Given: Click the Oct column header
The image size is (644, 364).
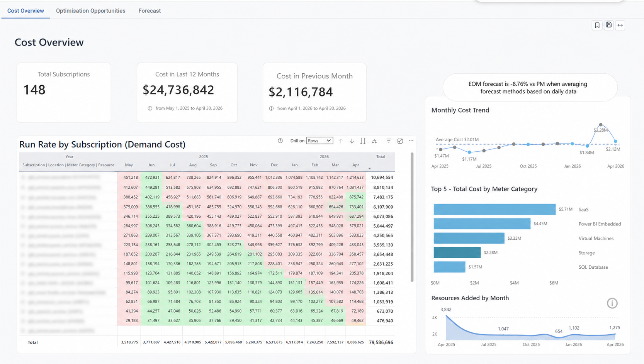Looking at the screenshot, I should pos(234,165).
